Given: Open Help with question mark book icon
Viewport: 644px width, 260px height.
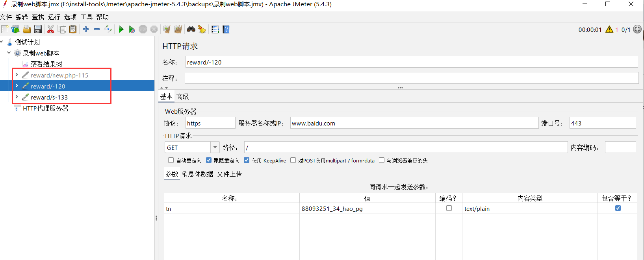Looking at the screenshot, I should (226, 29).
